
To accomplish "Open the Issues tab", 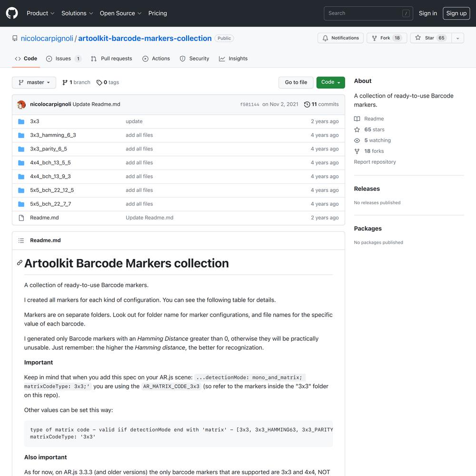I will click(x=64, y=59).
